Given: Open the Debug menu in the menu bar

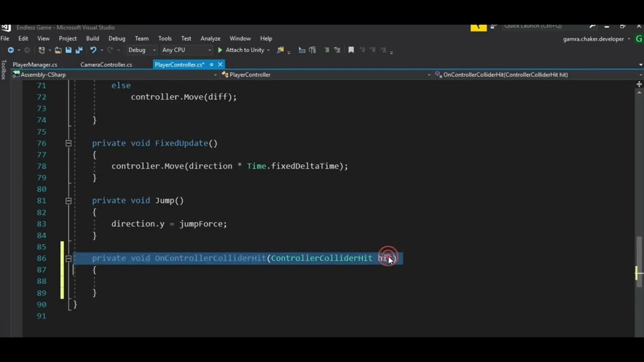Looking at the screenshot, I should click(117, 39).
